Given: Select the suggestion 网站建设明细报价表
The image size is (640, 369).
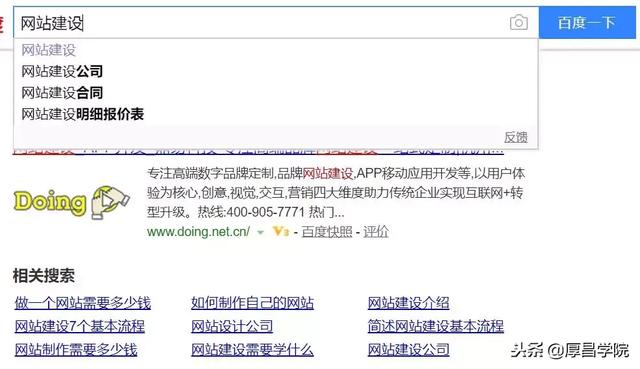Looking at the screenshot, I should point(82,114).
